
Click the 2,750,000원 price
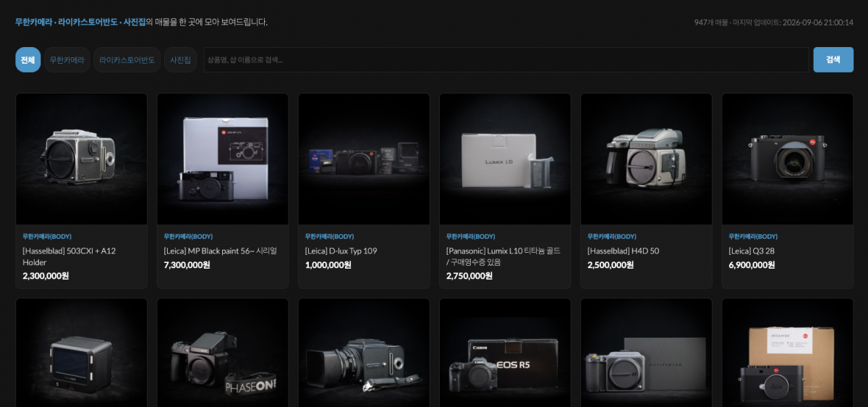(469, 276)
